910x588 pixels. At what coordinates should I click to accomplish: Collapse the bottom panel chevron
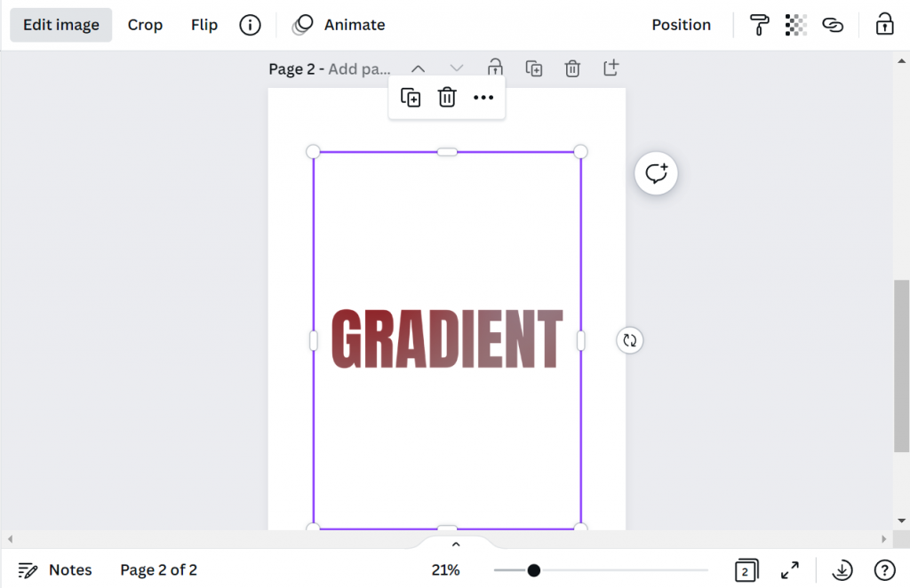[x=455, y=544]
